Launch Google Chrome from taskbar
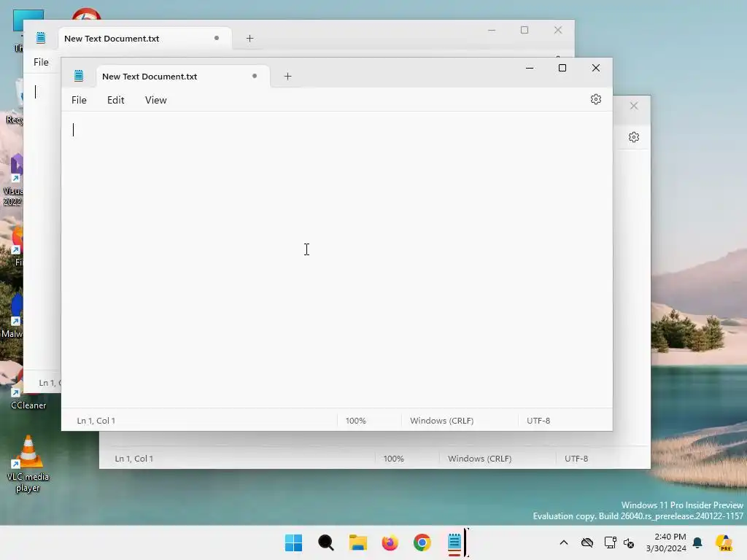747x560 pixels. pyautogui.click(x=422, y=542)
